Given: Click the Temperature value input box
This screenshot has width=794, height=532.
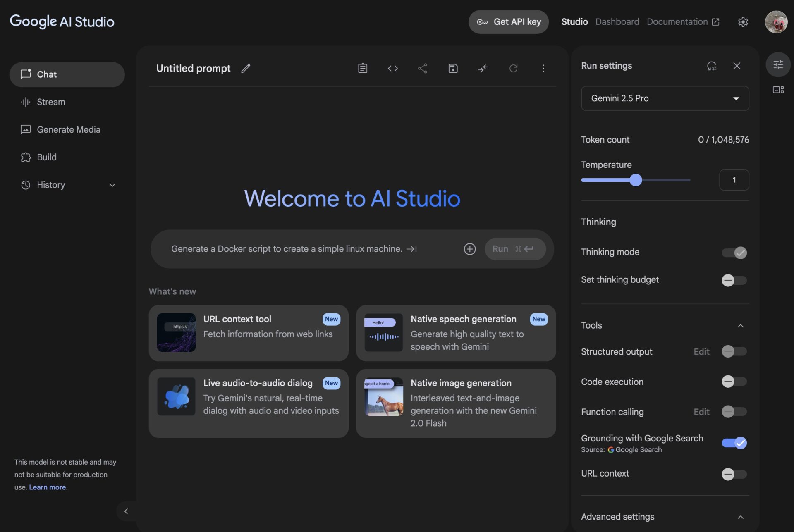Looking at the screenshot, I should point(734,180).
